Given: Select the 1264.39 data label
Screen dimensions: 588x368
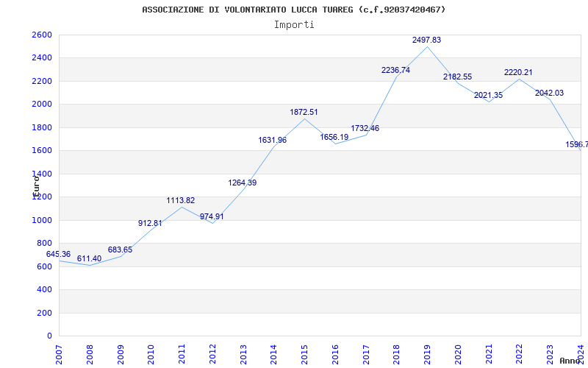Looking at the screenshot, I should pos(243,183).
